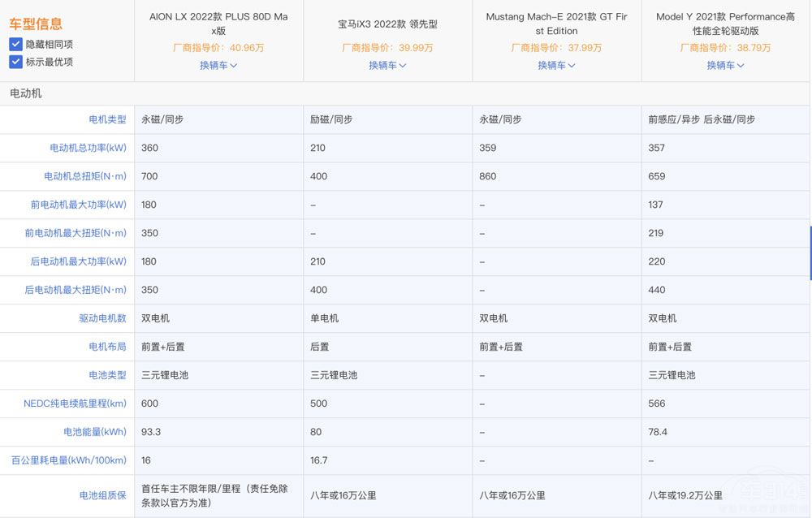Toggle the 标示最优项 checkbox
Image resolution: width=812 pixels, height=518 pixels.
tap(15, 62)
